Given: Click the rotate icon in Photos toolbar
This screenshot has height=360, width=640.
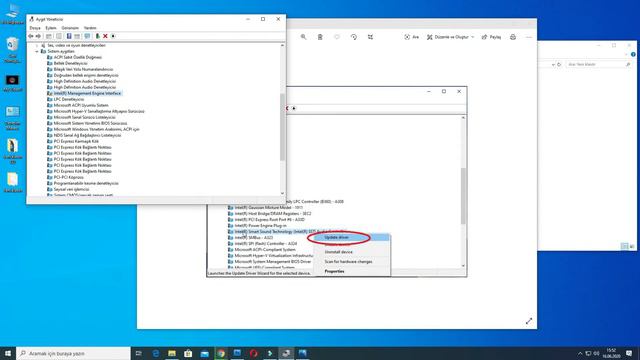Looking at the screenshot, I should (353, 37).
